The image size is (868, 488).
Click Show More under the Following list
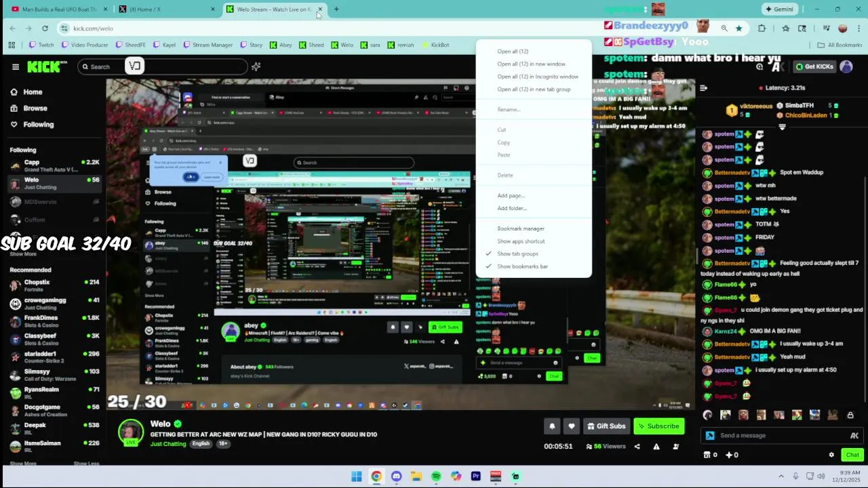click(x=23, y=254)
